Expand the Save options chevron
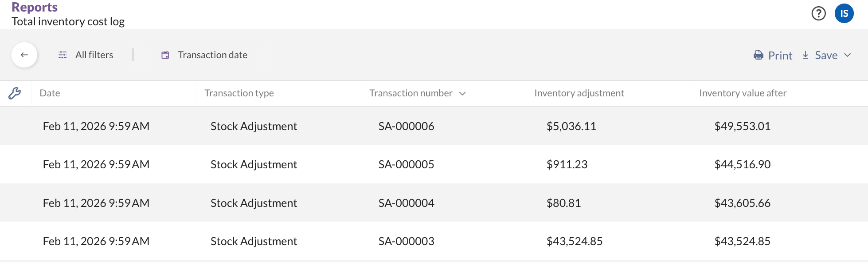This screenshot has width=868, height=262. [848, 55]
